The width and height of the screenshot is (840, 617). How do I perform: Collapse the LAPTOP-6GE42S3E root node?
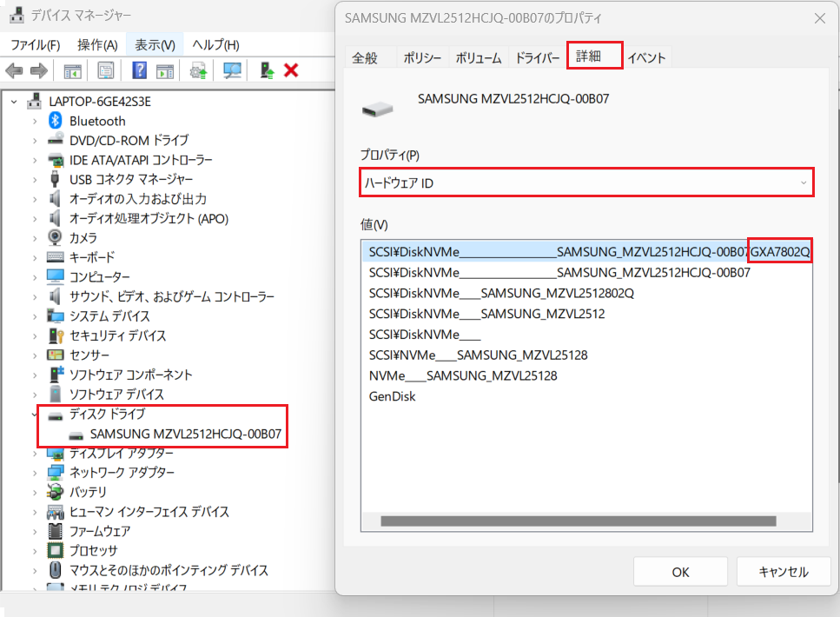14,102
